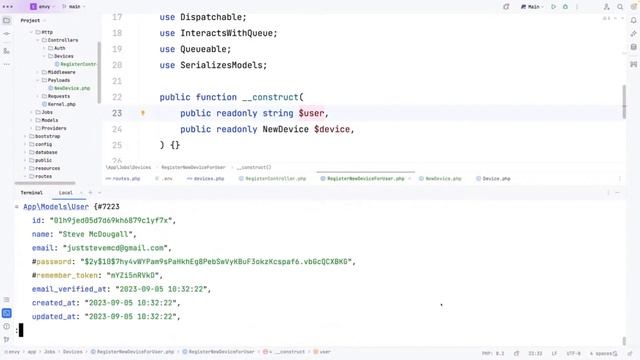Collapse the Http folder in project tree
This screenshot has width=640, height=360.
[x=31, y=32]
